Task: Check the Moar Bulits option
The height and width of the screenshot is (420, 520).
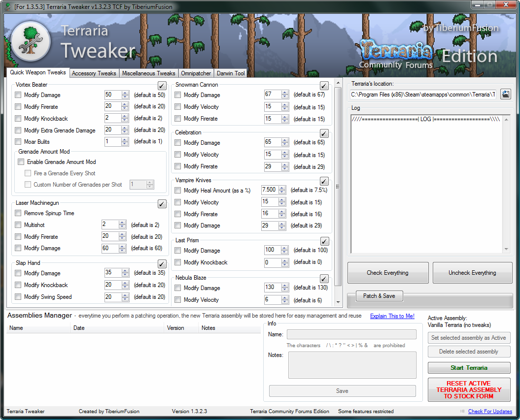Action: [18, 142]
